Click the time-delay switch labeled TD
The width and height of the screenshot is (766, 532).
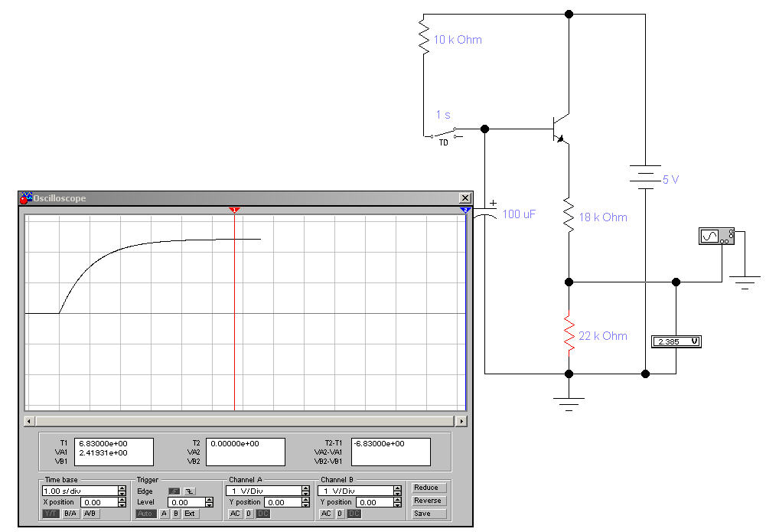443,133
